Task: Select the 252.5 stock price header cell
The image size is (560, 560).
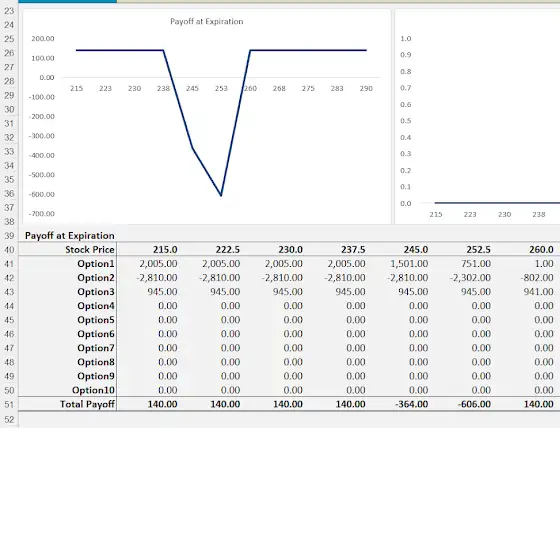Action: 478,250
